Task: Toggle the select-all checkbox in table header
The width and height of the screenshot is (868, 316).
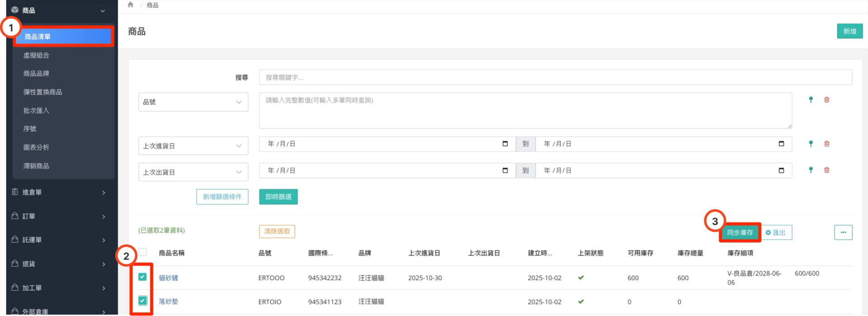Action: click(x=142, y=252)
